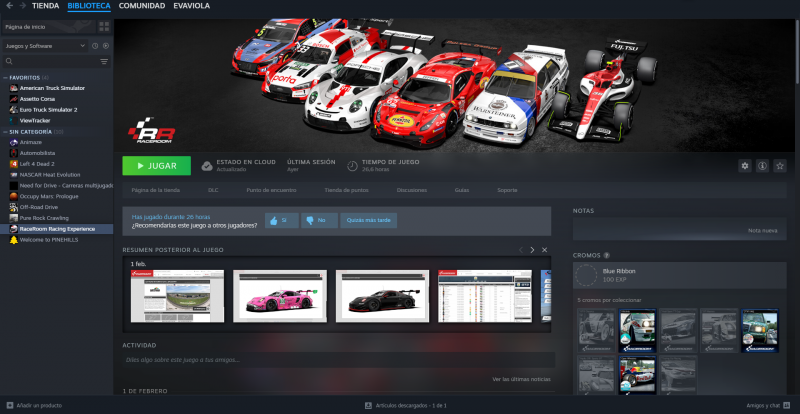Open the Soporte tab
The image size is (800, 414).
(507, 190)
